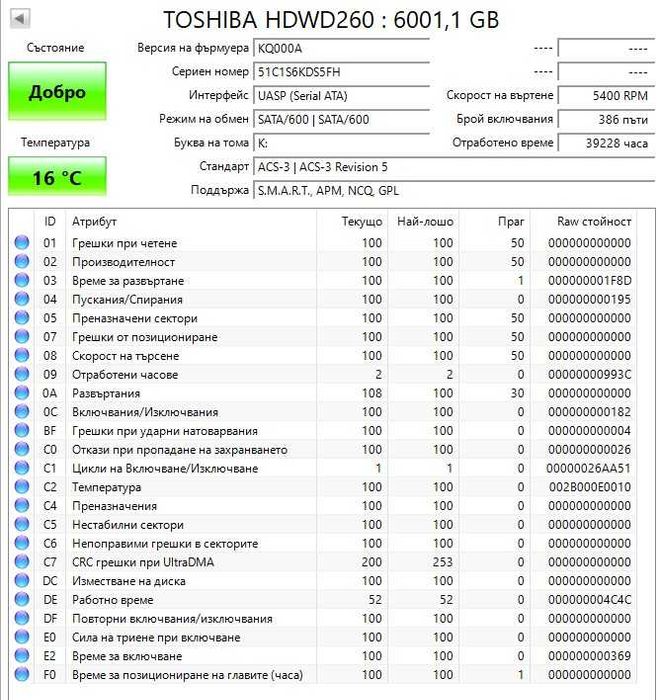Click the status icon of Преназначени сектори row

(21, 318)
